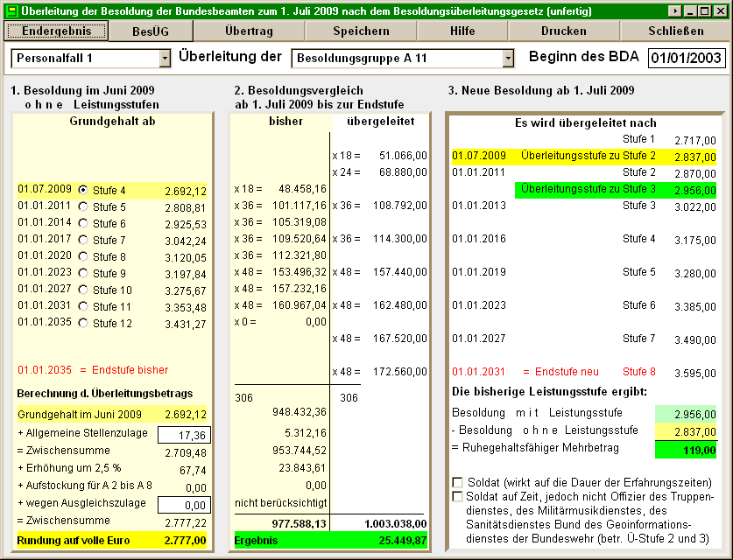The image size is (733, 560).
Task: Click the übergeleitet total 1.003.038,00
Action: [396, 523]
